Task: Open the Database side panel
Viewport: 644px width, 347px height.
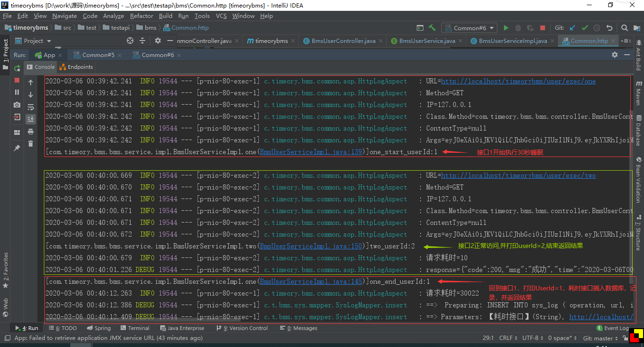Action: point(638,130)
